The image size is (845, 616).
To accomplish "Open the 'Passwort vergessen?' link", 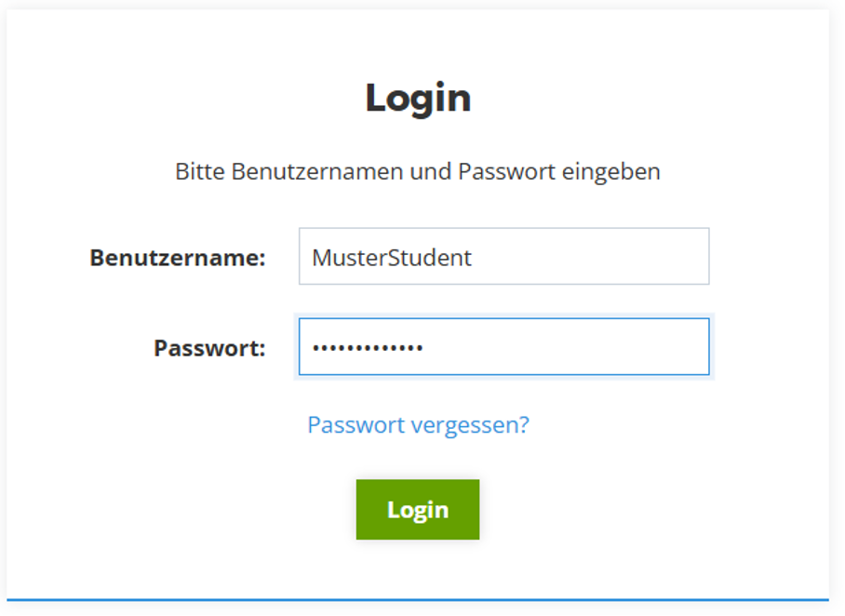I will (x=418, y=425).
